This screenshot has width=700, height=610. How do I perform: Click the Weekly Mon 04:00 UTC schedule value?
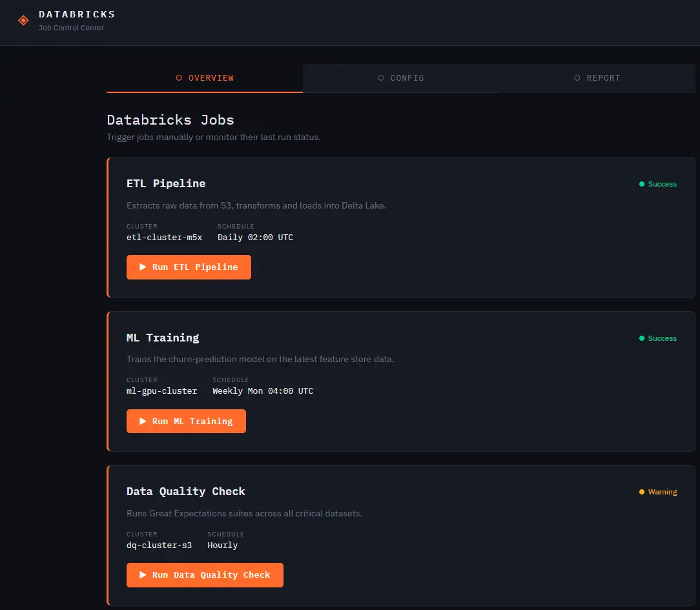pos(263,391)
